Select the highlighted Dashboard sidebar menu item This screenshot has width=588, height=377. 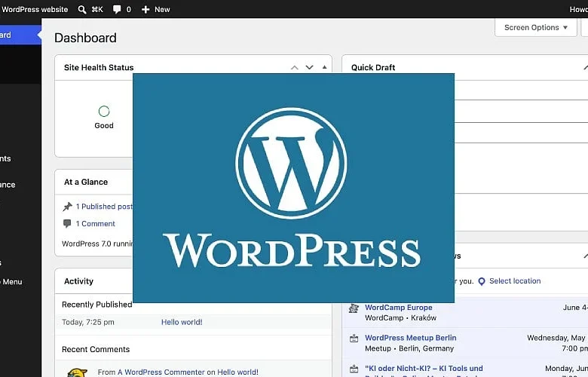click(20, 35)
